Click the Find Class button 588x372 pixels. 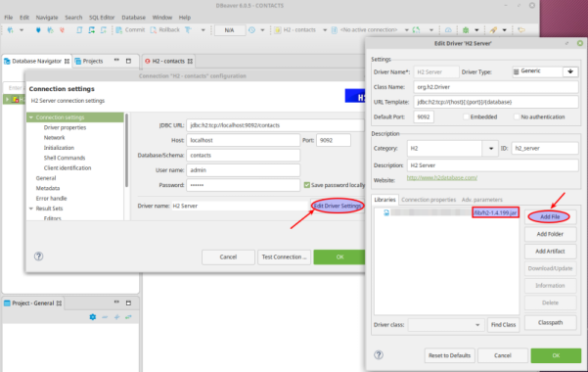tap(503, 324)
